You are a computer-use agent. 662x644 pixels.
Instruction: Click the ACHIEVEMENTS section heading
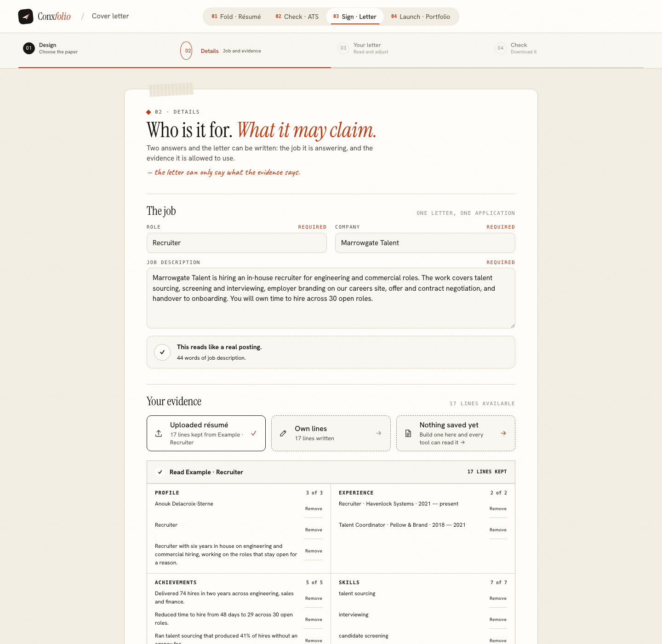[176, 582]
